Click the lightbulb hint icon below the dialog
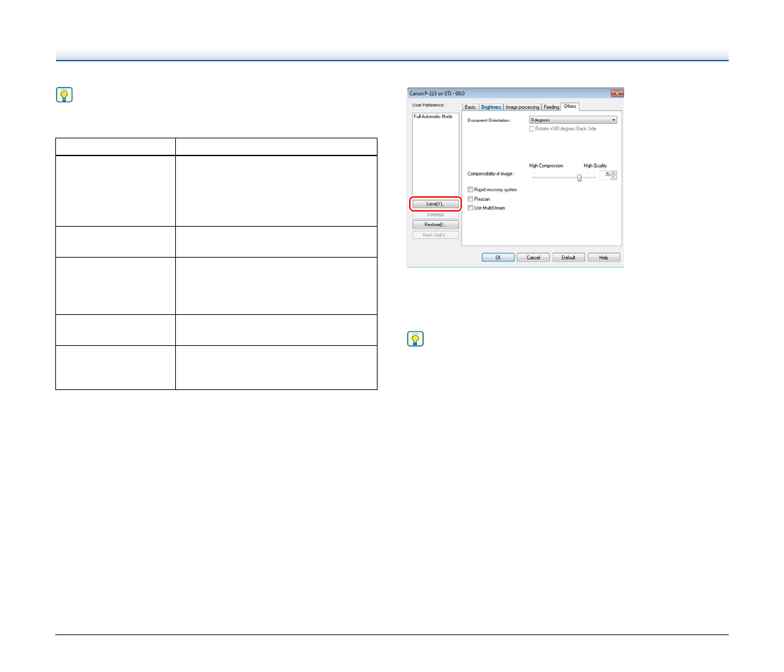784x672 pixels. tap(415, 339)
